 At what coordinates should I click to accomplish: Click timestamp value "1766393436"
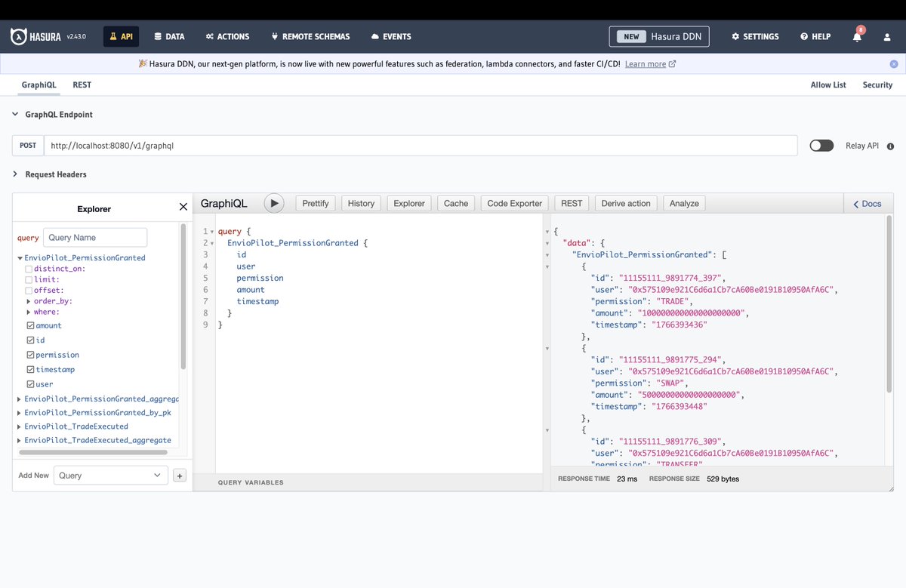point(678,325)
